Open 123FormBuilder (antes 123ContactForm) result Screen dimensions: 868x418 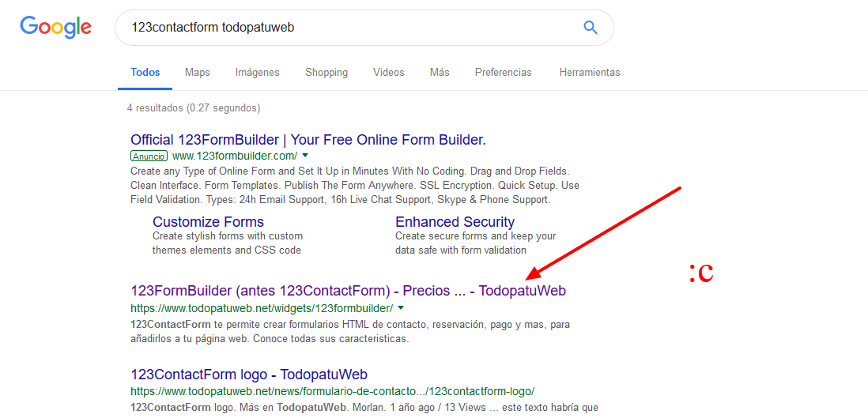(348, 291)
